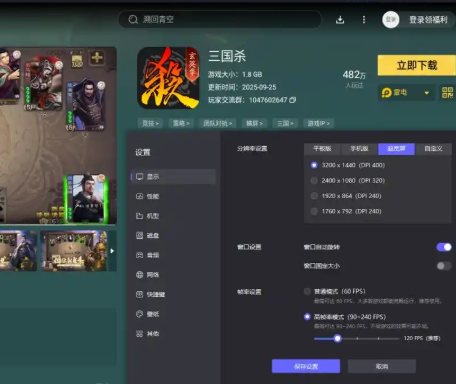Click the 三国杀 game app icon
Image resolution: width=456 pixels, height=384 pixels.
[x=168, y=78]
